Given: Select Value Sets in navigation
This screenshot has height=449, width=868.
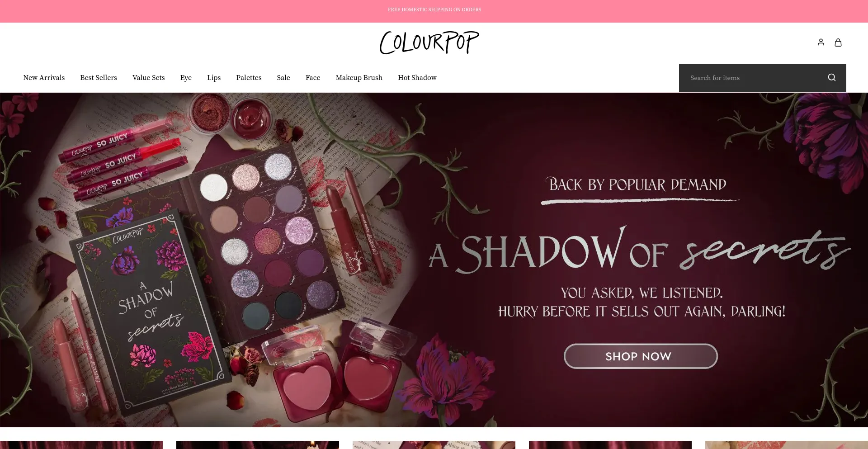Looking at the screenshot, I should [x=149, y=78].
